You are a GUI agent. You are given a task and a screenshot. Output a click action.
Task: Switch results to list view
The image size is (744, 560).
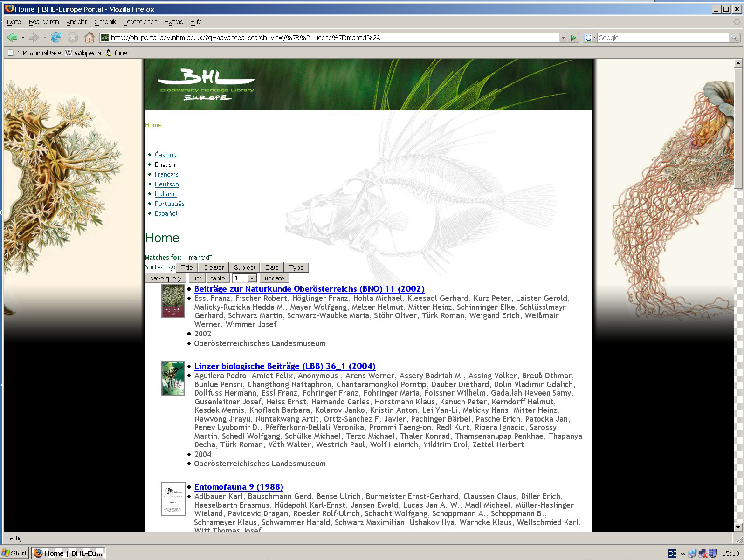197,278
